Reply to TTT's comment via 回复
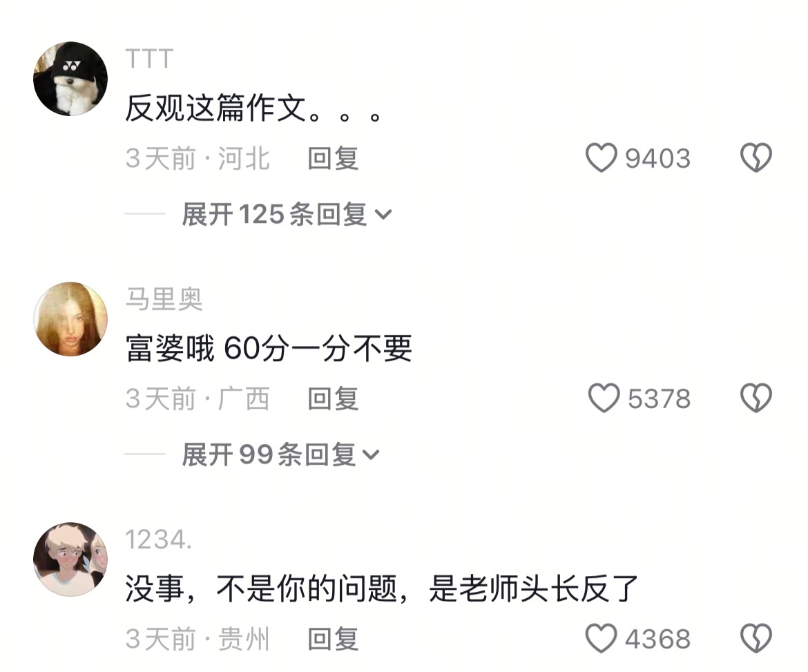Image resolution: width=808 pixels, height=672 pixels. [333, 158]
